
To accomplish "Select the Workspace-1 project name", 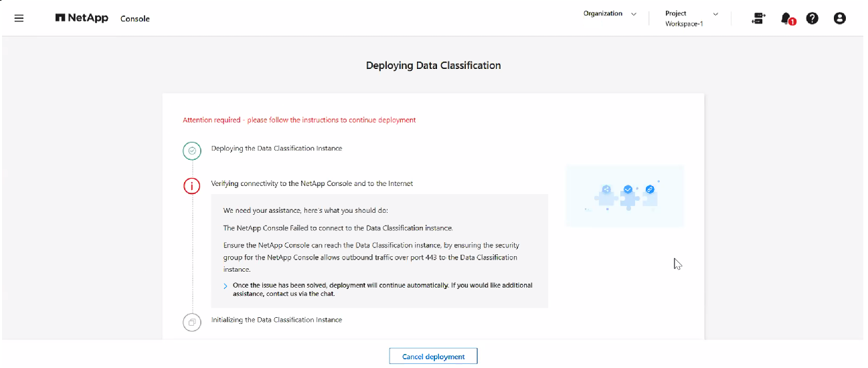I will pos(684,23).
